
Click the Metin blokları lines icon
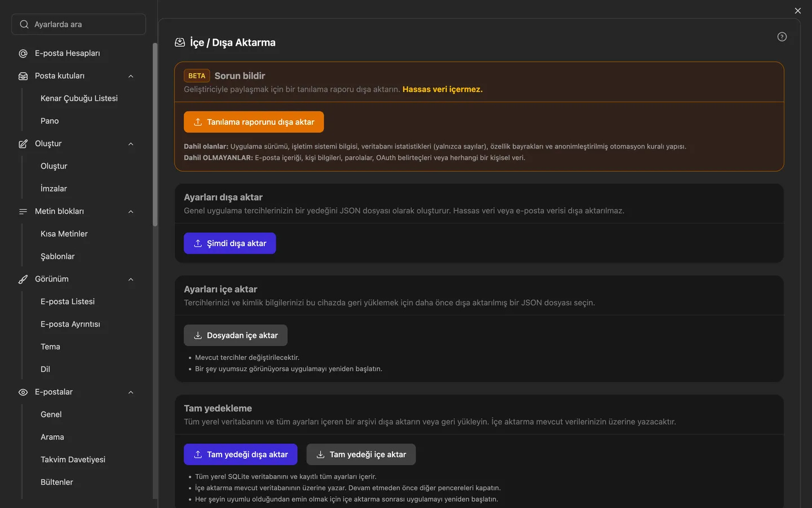(23, 212)
